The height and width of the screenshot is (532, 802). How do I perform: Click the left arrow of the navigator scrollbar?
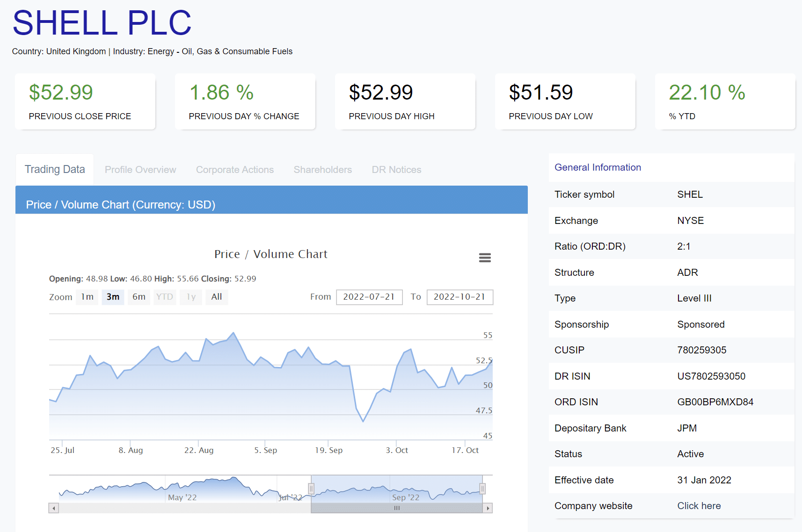click(x=53, y=508)
